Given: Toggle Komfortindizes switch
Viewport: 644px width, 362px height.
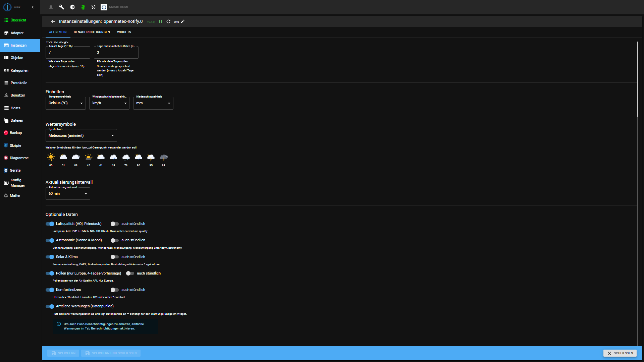Looking at the screenshot, I should [x=50, y=290].
